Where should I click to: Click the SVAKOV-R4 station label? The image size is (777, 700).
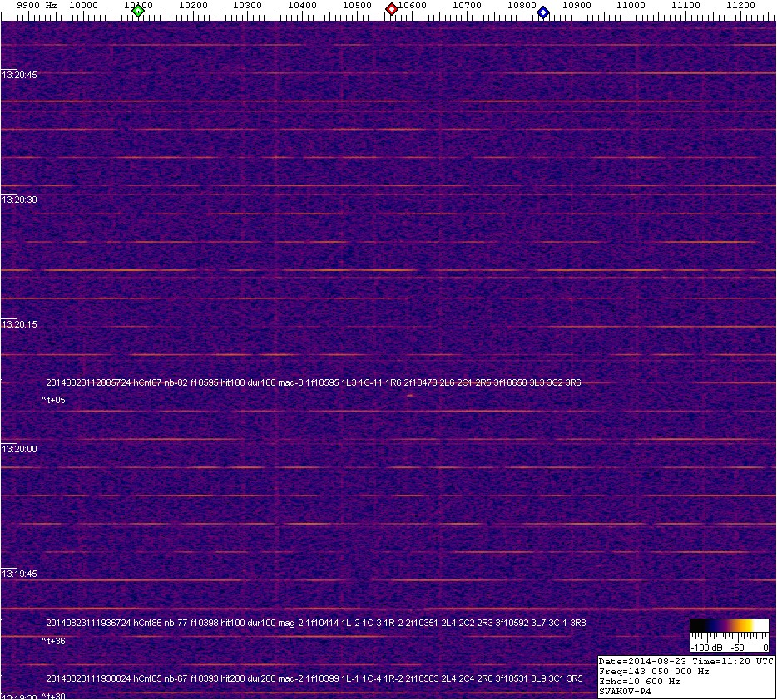(x=625, y=691)
